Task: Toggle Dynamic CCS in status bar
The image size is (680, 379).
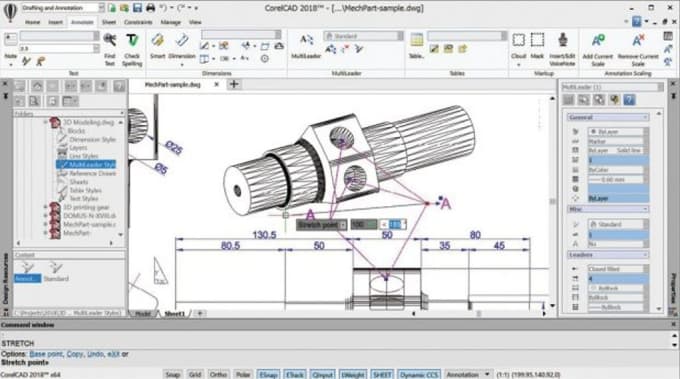Action: click(418, 374)
